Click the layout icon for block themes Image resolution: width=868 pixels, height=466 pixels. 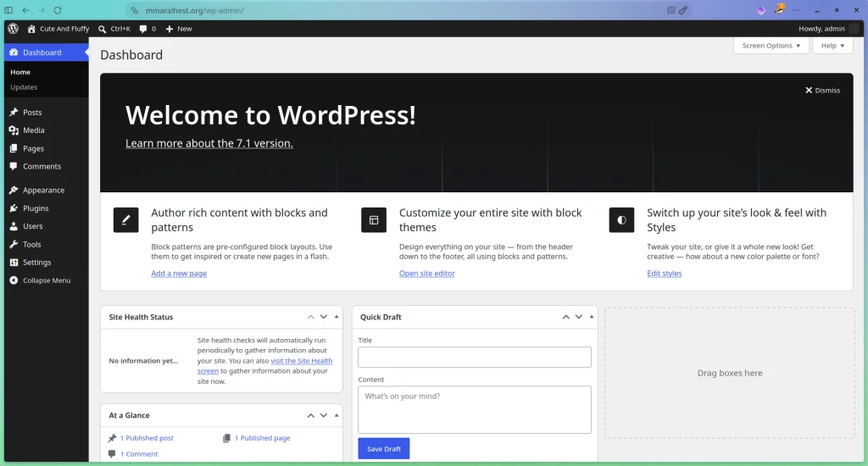click(374, 219)
